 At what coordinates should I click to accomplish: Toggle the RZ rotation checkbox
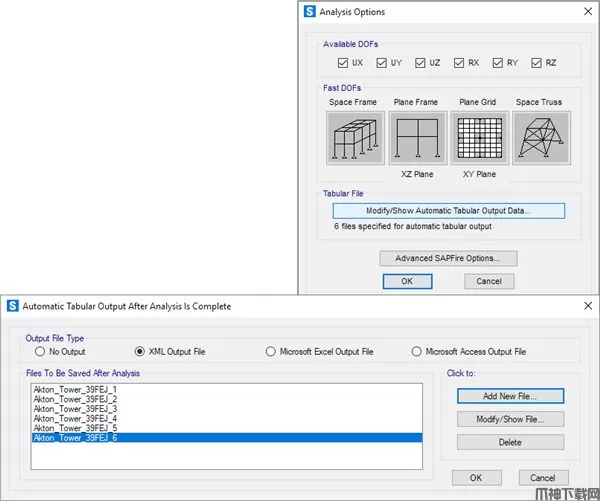coord(537,63)
